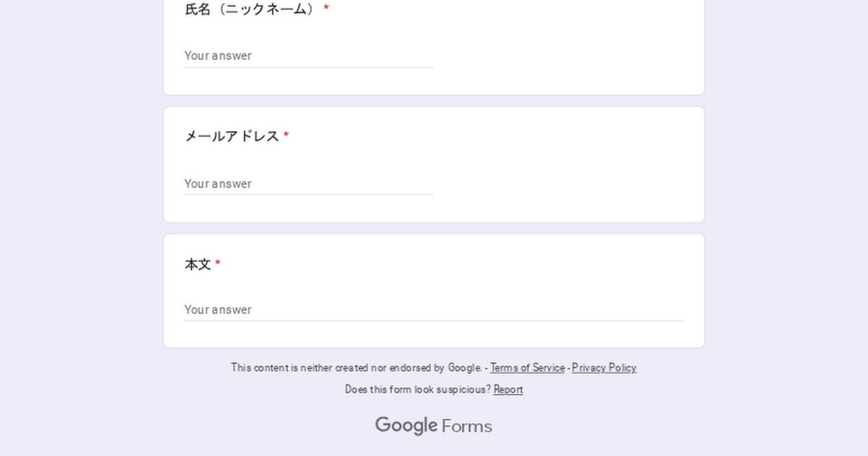Report this form via Report link
Image resolution: width=868 pixels, height=456 pixels.
tap(508, 389)
